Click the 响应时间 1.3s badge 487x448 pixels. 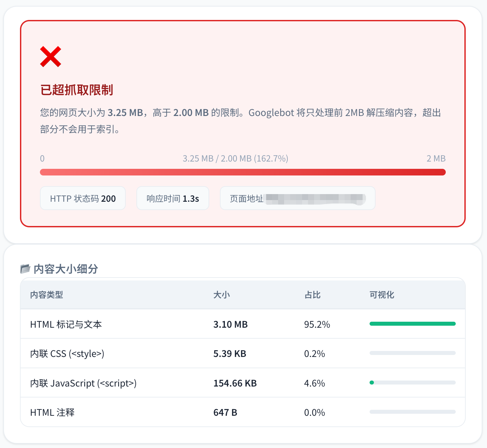point(173,198)
